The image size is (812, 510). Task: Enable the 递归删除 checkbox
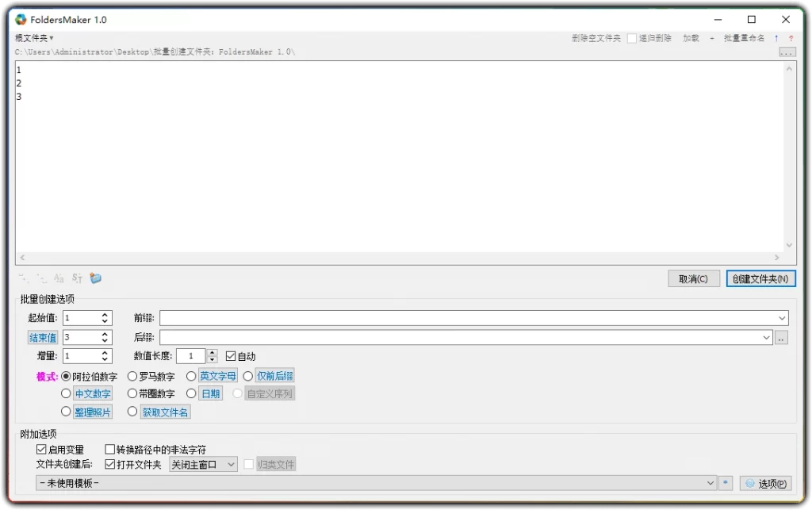pos(630,37)
